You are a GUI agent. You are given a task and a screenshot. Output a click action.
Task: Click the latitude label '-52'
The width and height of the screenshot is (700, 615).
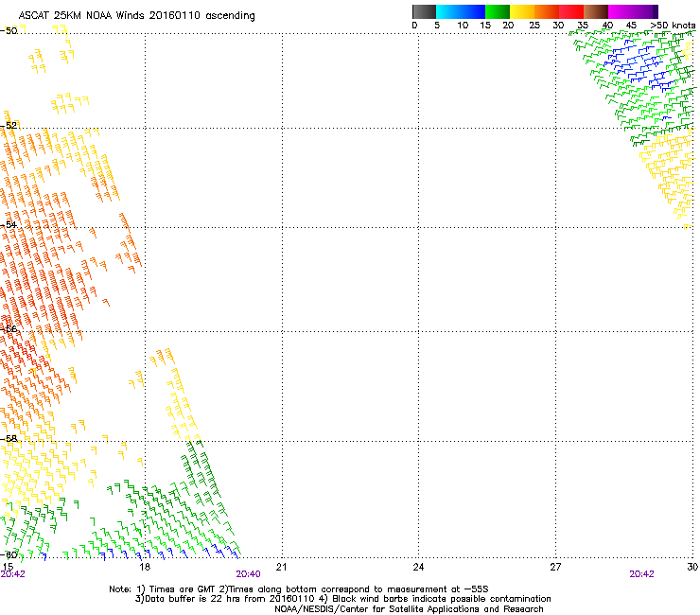tap(9, 126)
